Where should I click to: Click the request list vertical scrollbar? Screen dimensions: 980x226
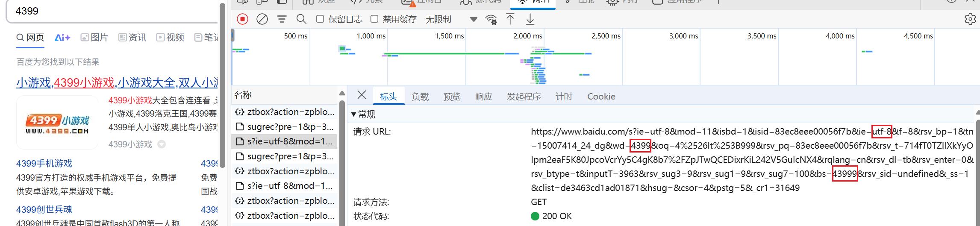(342, 162)
